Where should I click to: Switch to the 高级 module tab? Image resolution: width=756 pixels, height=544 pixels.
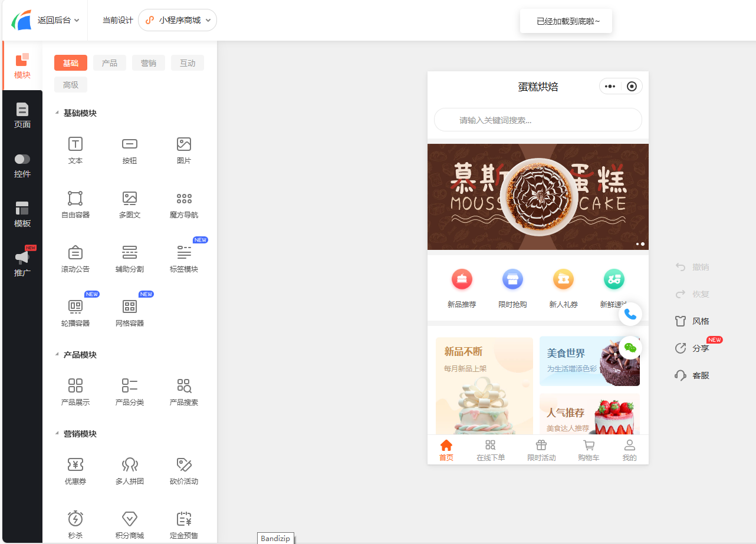(71, 85)
